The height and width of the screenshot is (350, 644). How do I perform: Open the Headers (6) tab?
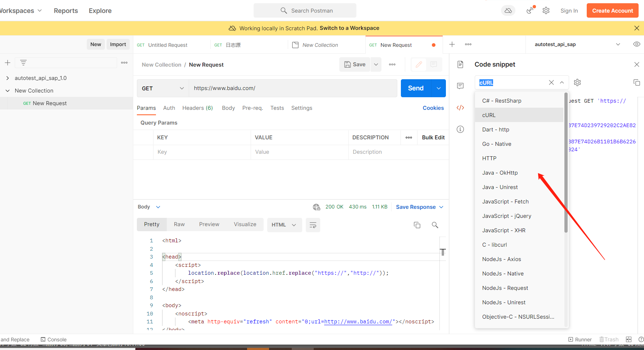pyautogui.click(x=197, y=108)
